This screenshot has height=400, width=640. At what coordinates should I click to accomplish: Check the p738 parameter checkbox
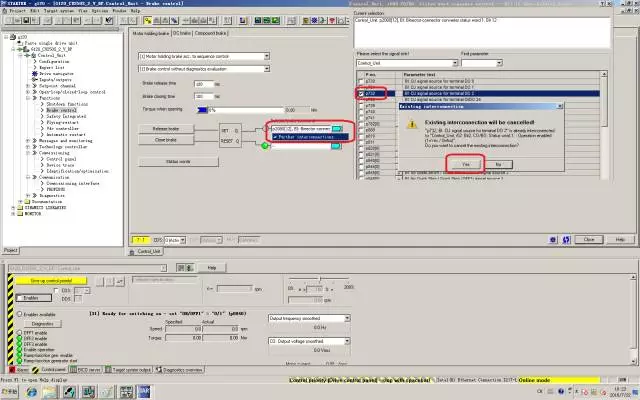point(361,105)
